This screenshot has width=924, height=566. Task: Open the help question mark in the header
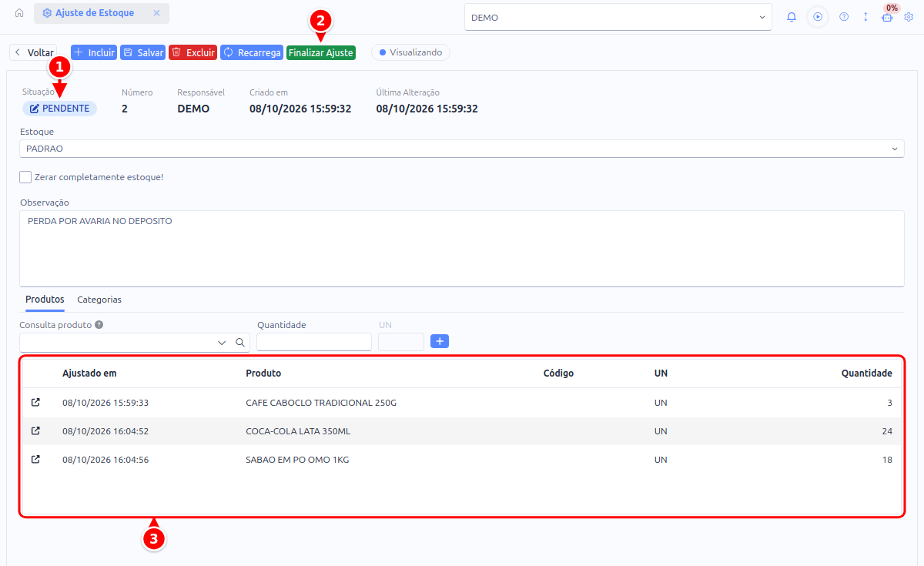(844, 17)
